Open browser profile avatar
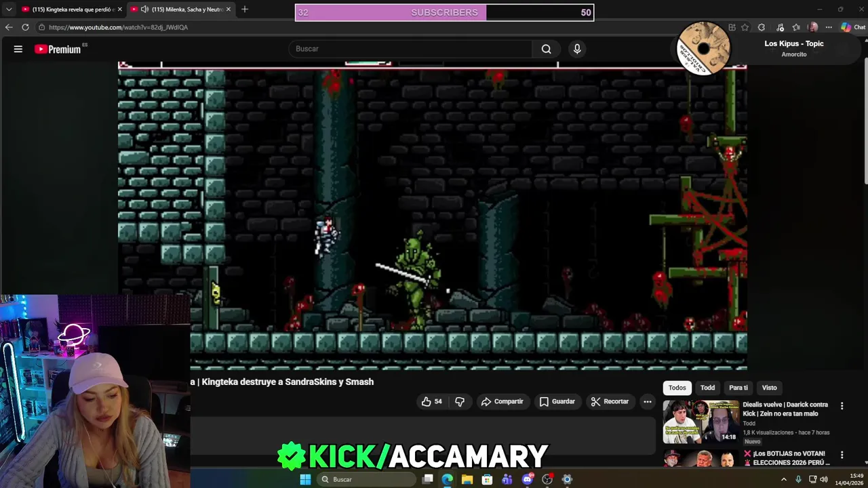This screenshot has width=868, height=488. tap(813, 27)
